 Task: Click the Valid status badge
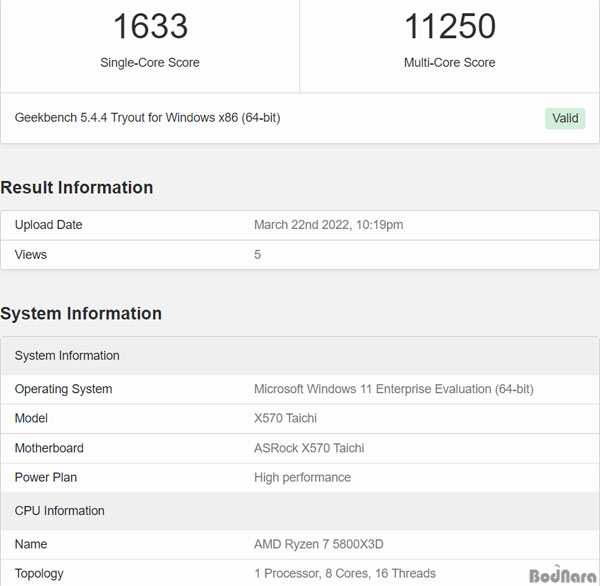(565, 118)
